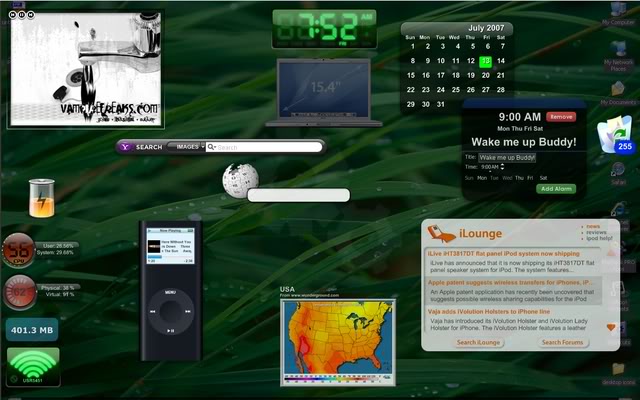Click the vampirefreaks slideshow image
640x400 pixels.
[x=86, y=69]
